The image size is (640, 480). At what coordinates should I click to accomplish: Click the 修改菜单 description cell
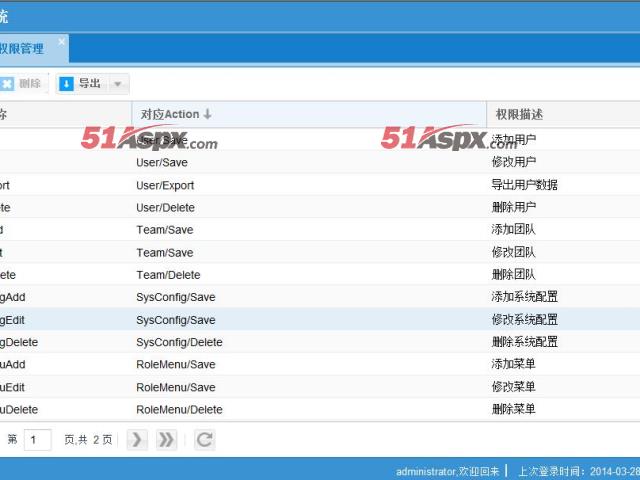pos(513,387)
